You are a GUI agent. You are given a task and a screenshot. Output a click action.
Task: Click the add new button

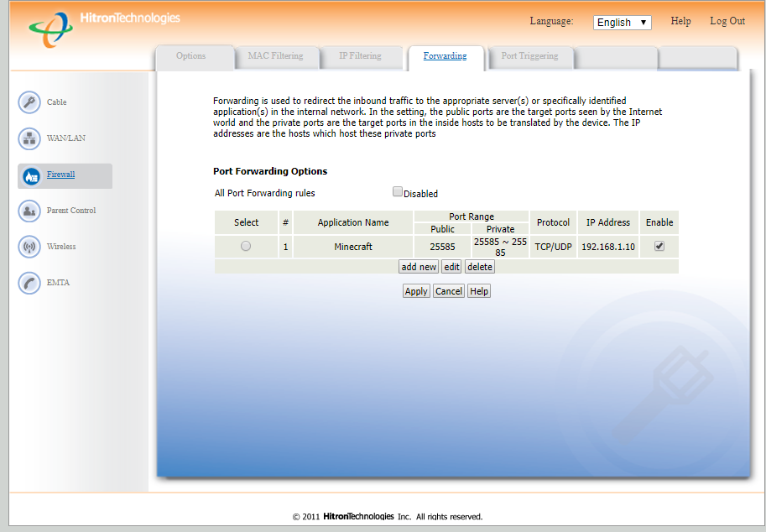coord(419,267)
